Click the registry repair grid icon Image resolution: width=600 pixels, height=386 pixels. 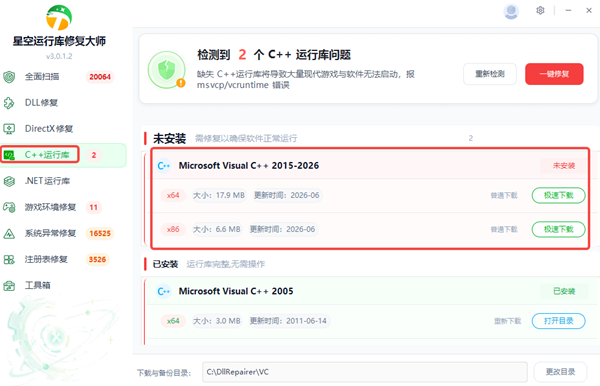pos(9,259)
